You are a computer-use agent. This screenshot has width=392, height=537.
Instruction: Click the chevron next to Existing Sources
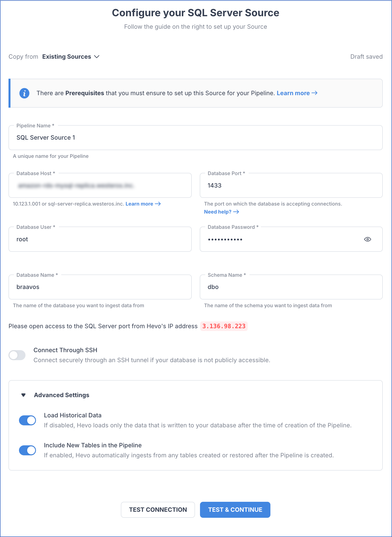(97, 57)
